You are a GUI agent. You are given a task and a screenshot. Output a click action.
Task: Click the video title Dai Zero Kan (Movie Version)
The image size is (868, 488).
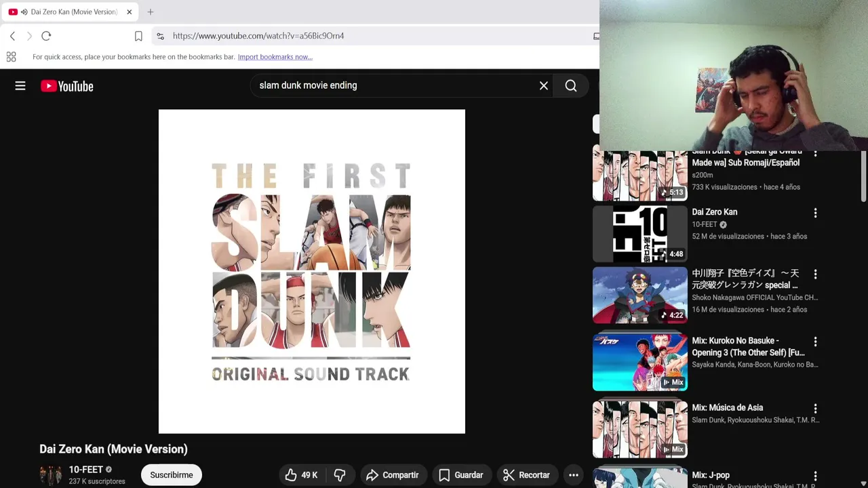coord(113,449)
